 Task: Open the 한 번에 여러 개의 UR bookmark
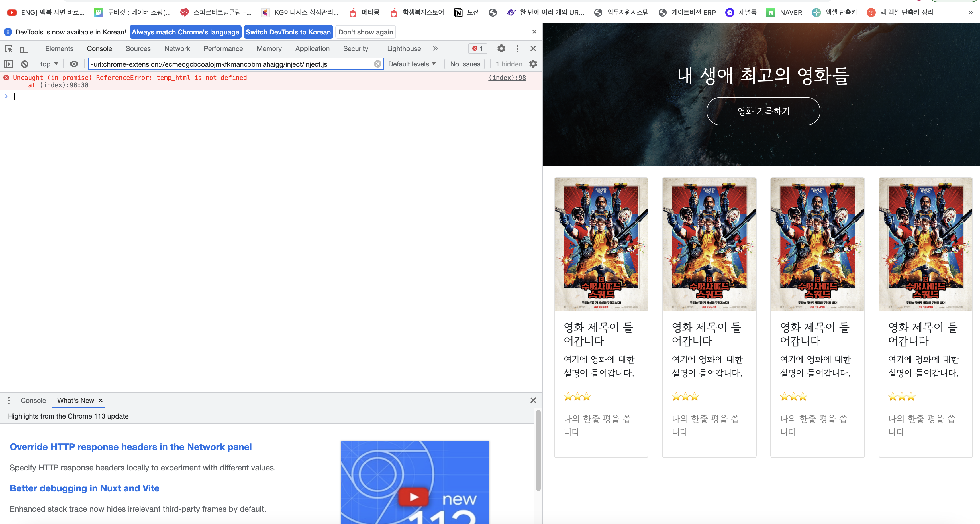tap(545, 13)
